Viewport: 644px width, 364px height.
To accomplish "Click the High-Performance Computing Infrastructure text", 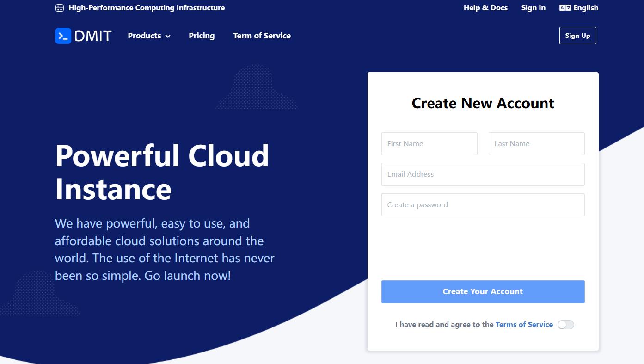I will coord(147,8).
